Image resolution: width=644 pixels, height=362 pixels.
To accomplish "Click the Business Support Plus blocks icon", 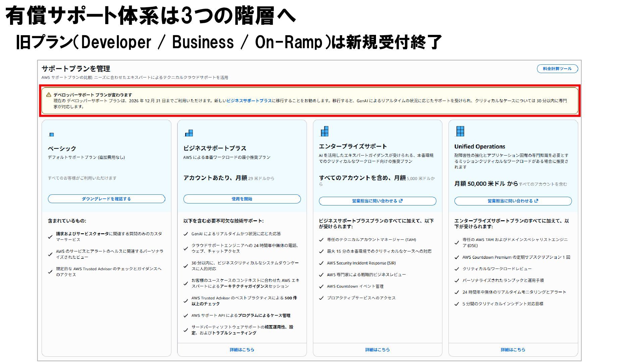I will pos(189,133).
